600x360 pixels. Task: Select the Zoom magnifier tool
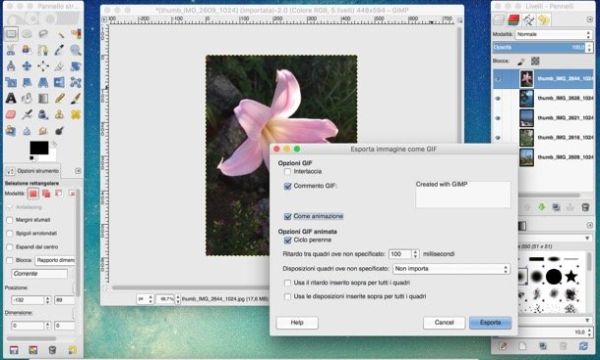(75, 50)
